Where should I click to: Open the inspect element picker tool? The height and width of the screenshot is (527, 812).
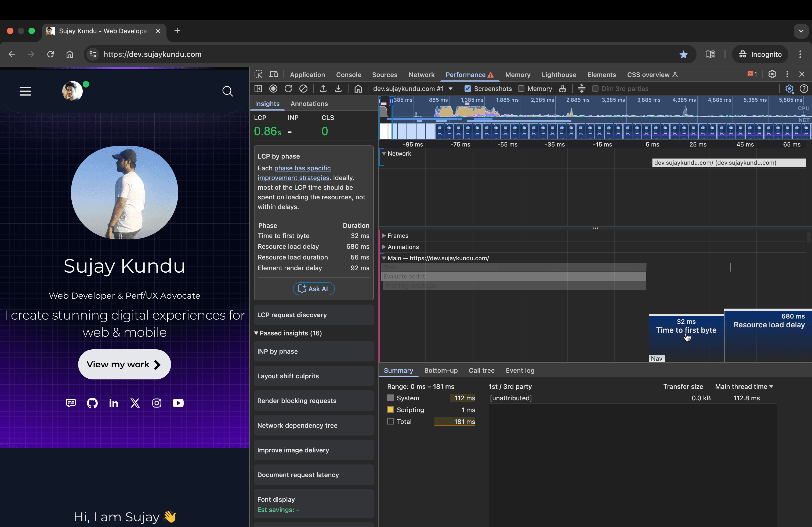258,74
